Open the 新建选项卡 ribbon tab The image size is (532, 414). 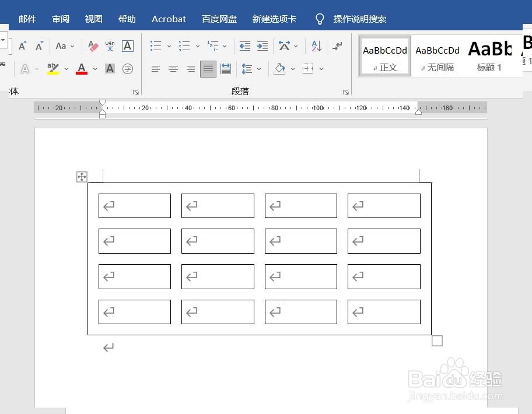(x=274, y=19)
